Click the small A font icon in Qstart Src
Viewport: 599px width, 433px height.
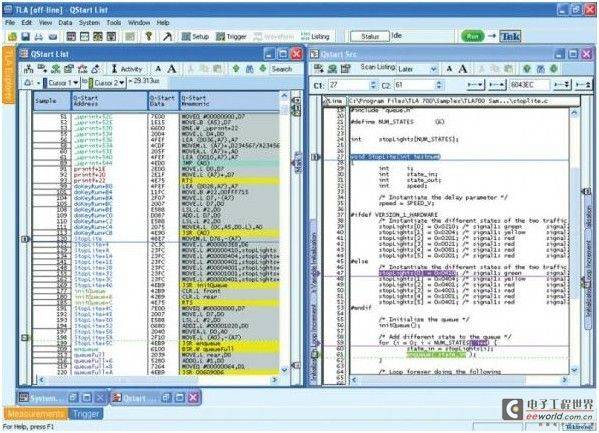pyautogui.click(x=449, y=69)
